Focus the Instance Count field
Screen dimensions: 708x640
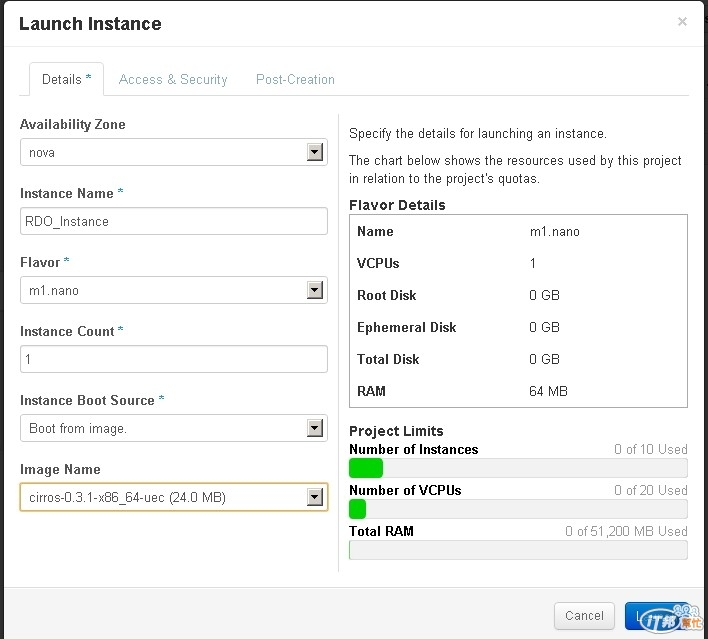pyautogui.click(x=173, y=359)
